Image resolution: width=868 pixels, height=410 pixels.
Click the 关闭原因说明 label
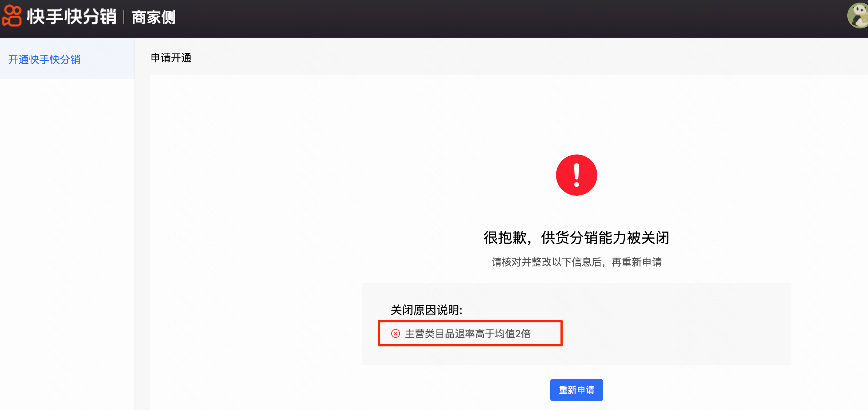pos(426,310)
